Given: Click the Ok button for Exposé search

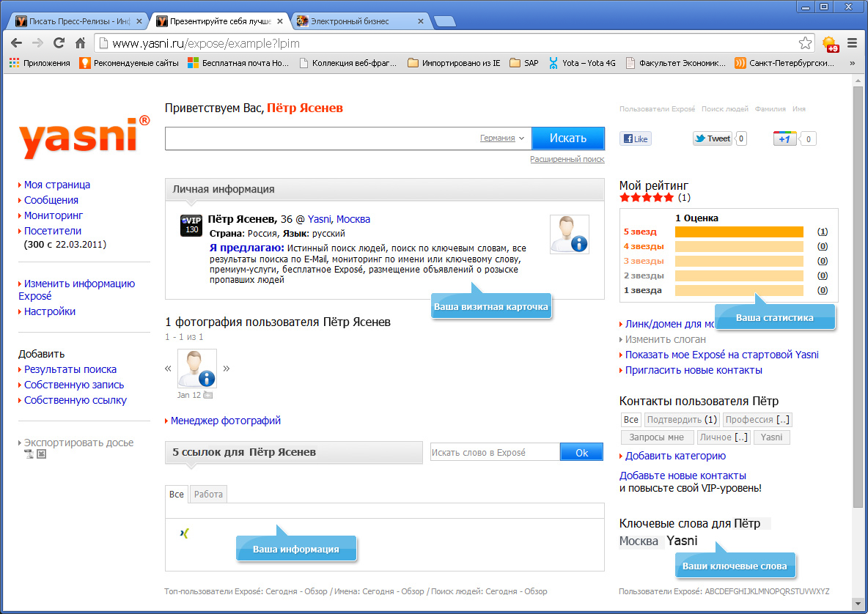Looking at the screenshot, I should click(582, 453).
